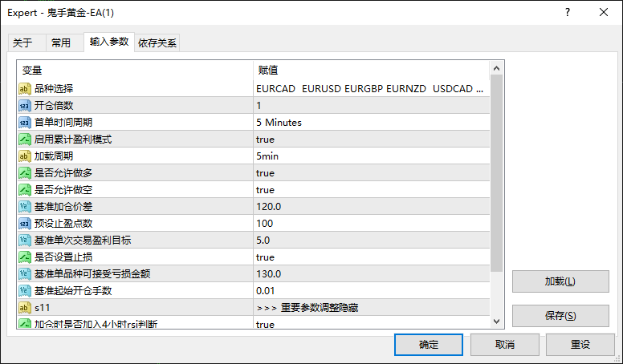Image resolution: width=623 pixels, height=364 pixels.
Task: Select the 基准起始开仓手数 variable name
Action: [73, 290]
